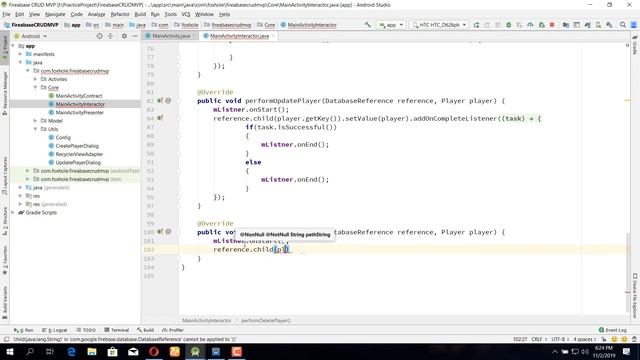Image resolution: width=640 pixels, height=360 pixels.
Task: Click the MainActivityInteractor breadcrumb at editor bottom
Action: (x=207, y=321)
